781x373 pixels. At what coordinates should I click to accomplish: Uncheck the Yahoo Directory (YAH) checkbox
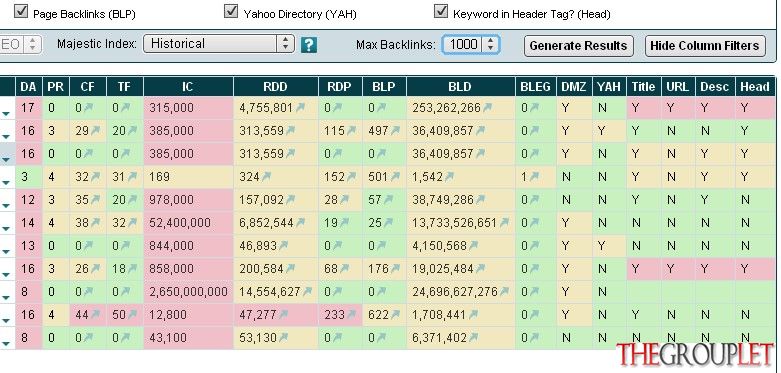231,10
